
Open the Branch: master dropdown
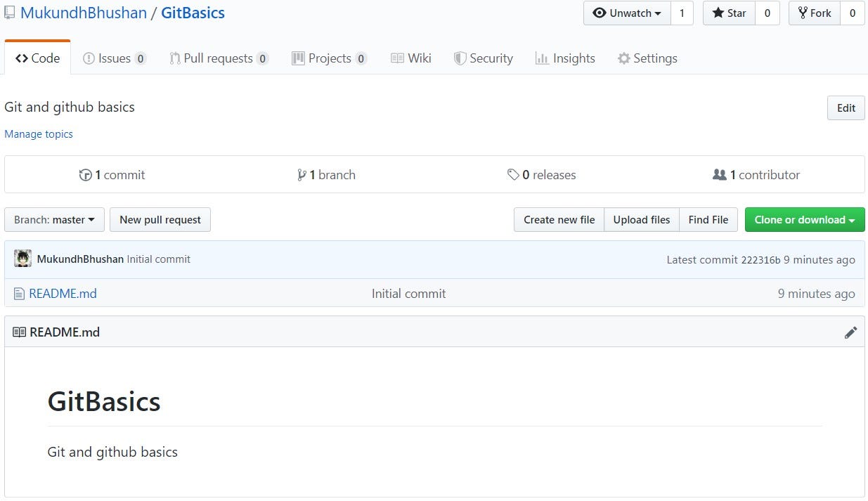(54, 219)
